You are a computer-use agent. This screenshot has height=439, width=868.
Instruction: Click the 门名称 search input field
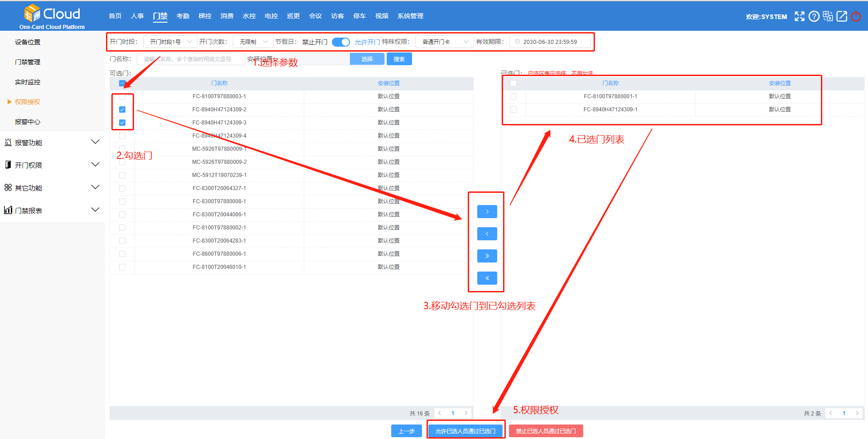[190, 59]
